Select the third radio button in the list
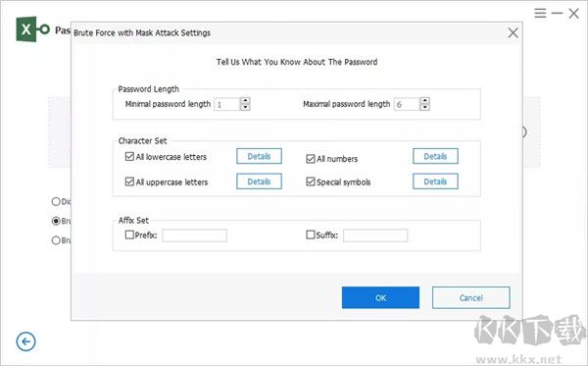The image size is (588, 366). 56,240
